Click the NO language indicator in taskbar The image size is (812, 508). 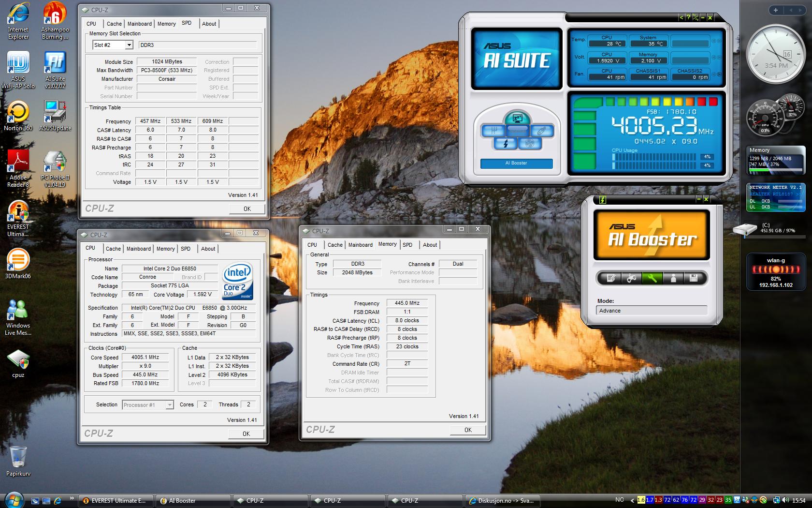[620, 500]
